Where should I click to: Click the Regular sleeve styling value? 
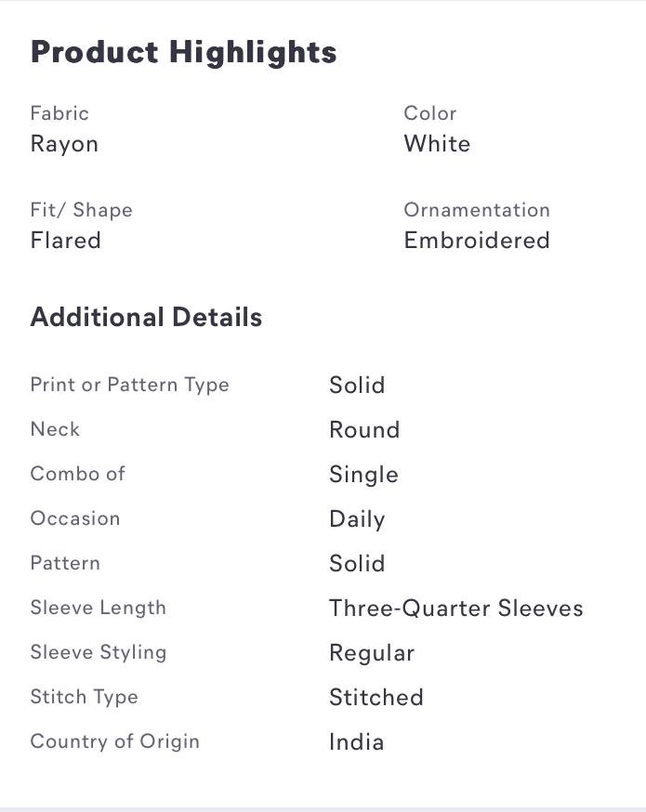(x=372, y=653)
